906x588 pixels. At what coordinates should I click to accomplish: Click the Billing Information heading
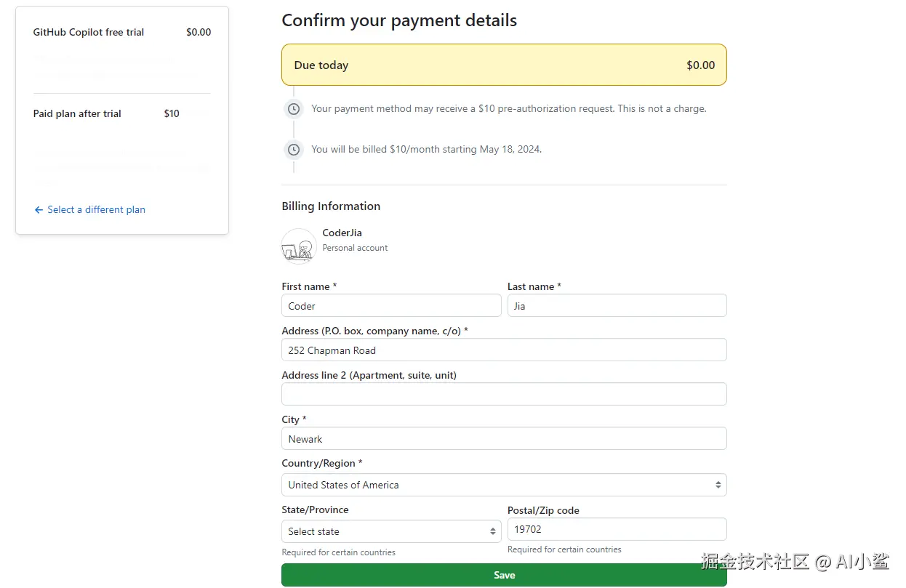[331, 206]
